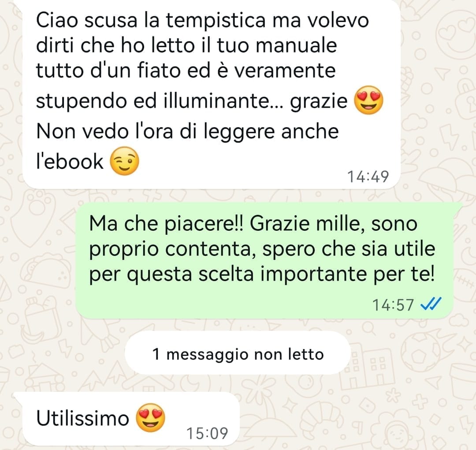Image resolution: width=476 pixels, height=450 pixels.
Task: Tap the green 'Ma che piacere!!' message bubble
Action: [x=264, y=260]
